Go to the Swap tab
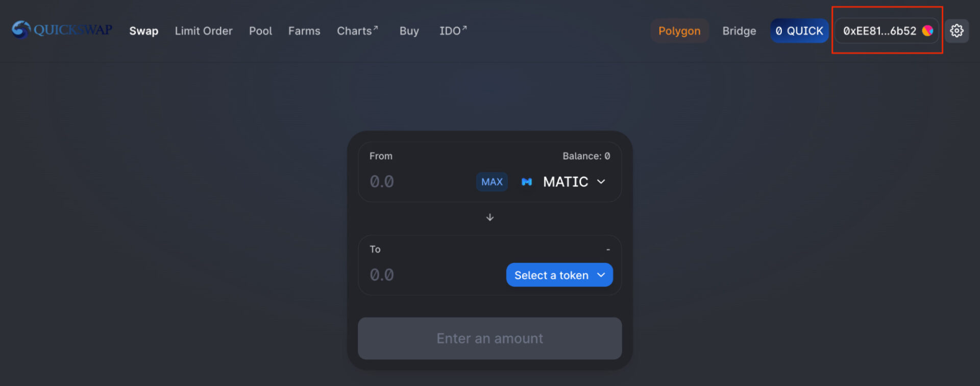This screenshot has height=386, width=980. coord(143,31)
